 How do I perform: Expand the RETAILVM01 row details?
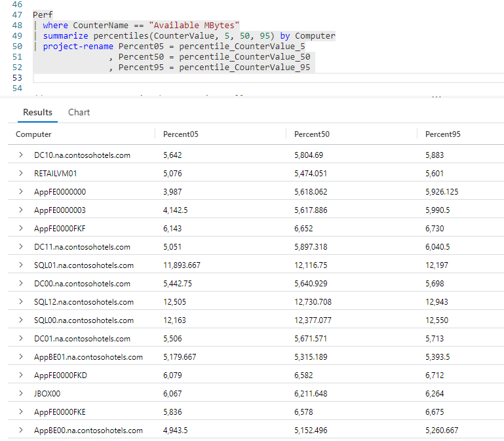pos(21,174)
